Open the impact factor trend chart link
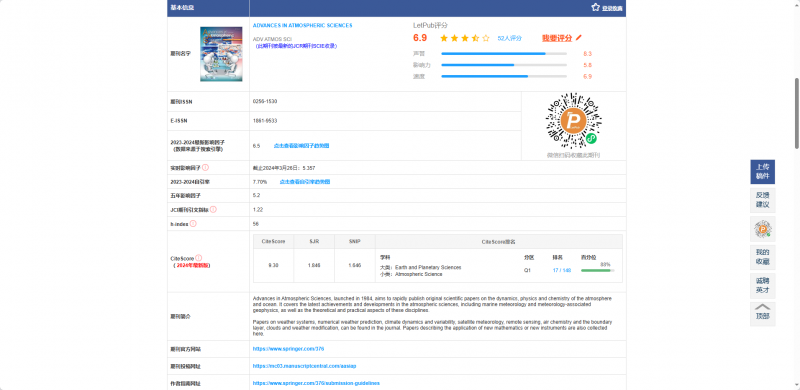This screenshot has height=390, width=800. (302, 146)
